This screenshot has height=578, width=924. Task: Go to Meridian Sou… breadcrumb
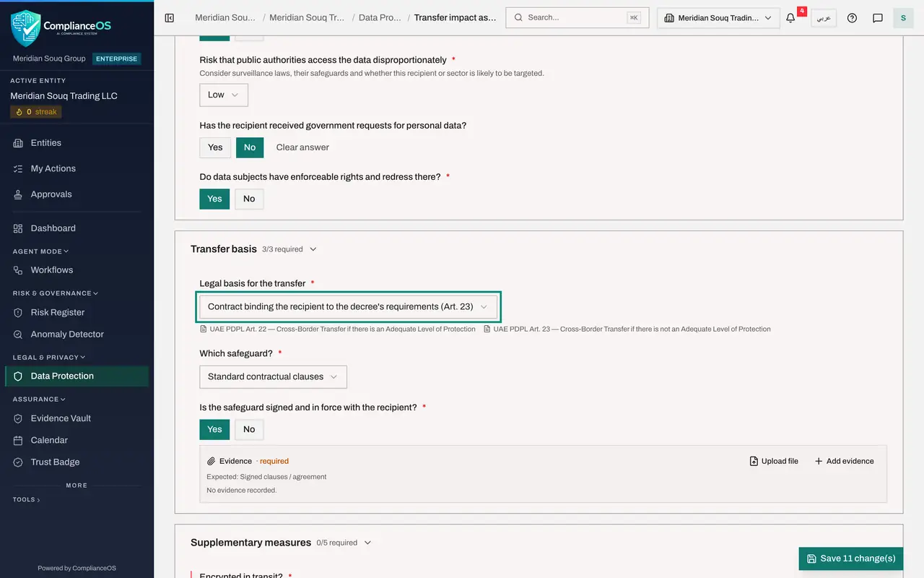pos(225,17)
